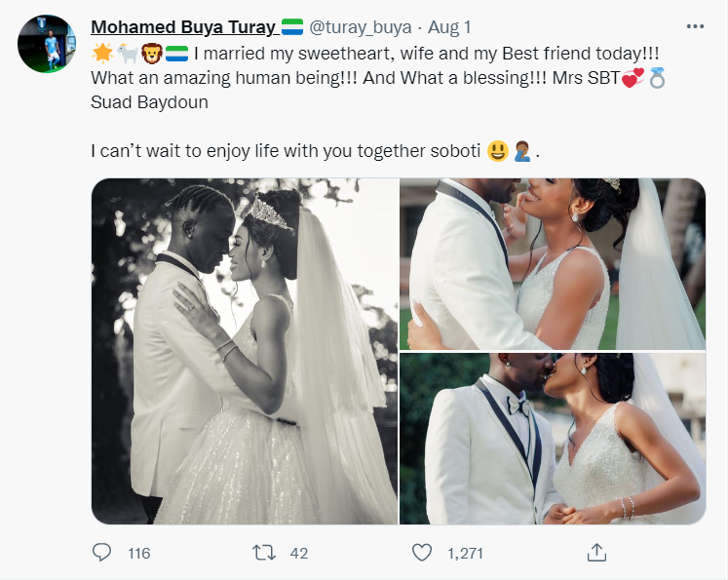The height and width of the screenshot is (580, 728).
Task: Click the 116 replies count
Action: click(x=138, y=553)
